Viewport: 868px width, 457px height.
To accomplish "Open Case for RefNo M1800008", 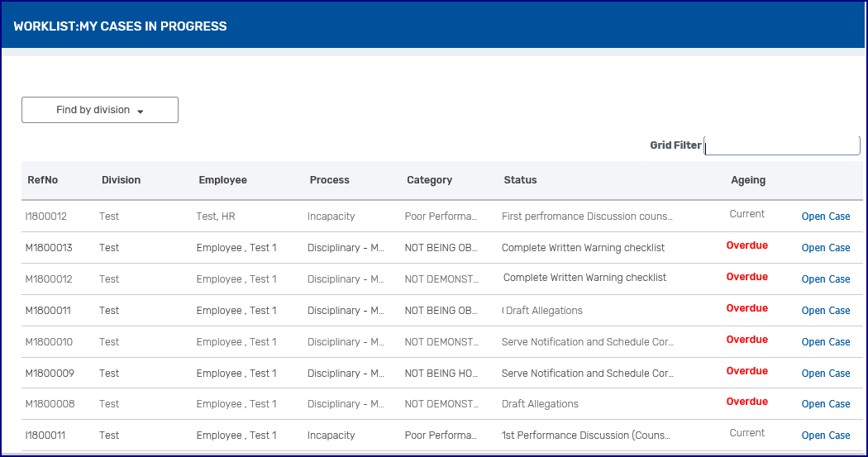I will (825, 404).
